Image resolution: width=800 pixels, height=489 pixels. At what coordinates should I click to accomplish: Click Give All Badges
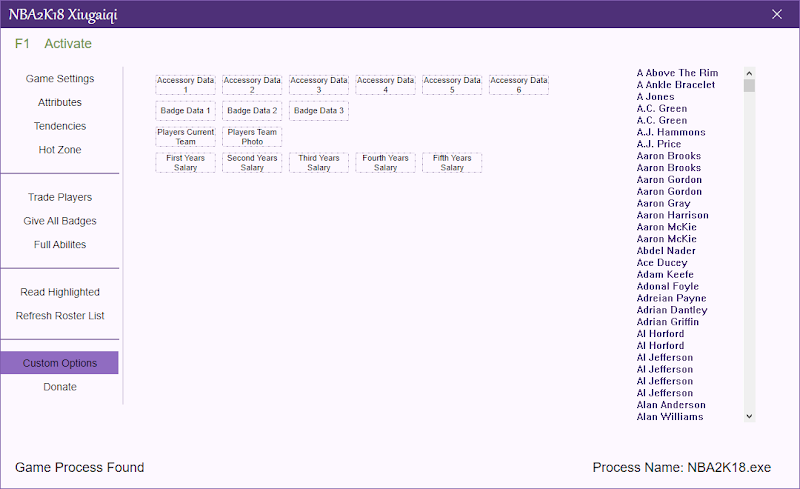(x=60, y=221)
